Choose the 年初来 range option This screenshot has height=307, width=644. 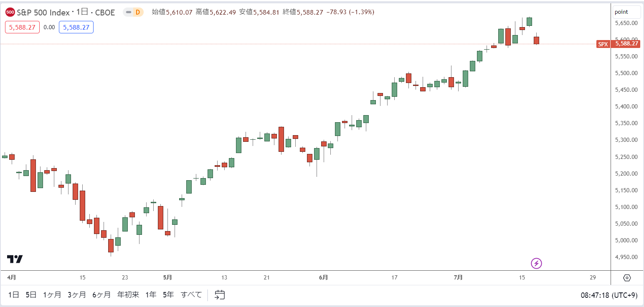tap(128, 295)
